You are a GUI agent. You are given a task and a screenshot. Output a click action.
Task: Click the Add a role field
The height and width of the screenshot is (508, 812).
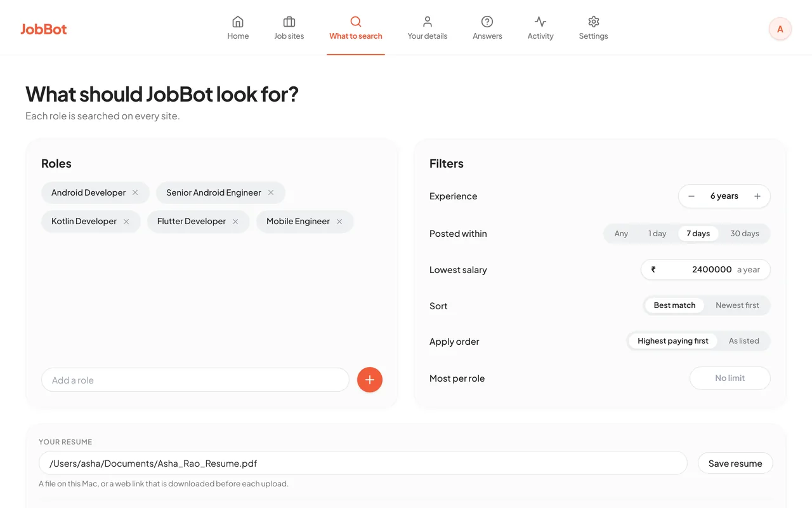pos(195,380)
